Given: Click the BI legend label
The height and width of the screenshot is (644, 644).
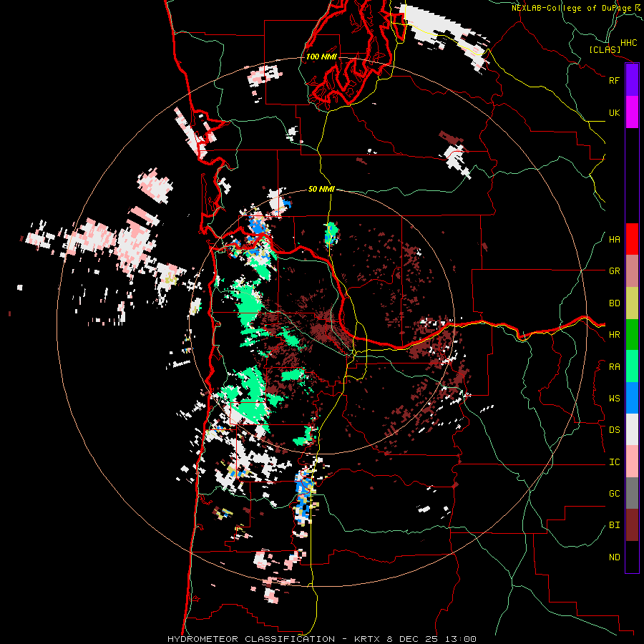Looking at the screenshot, I should [x=614, y=525].
